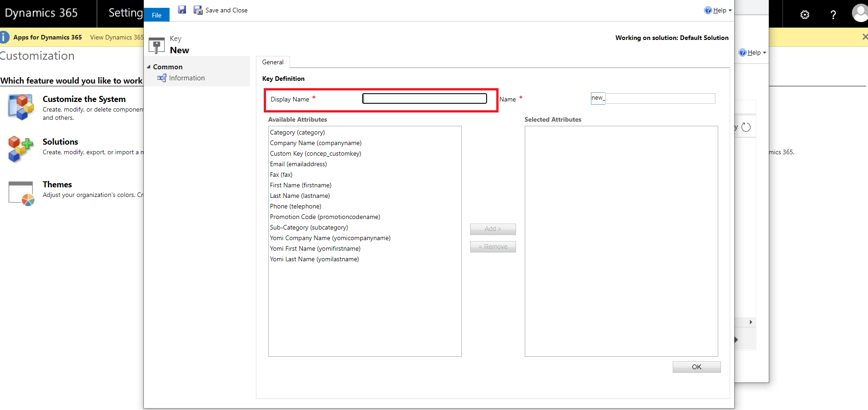
Task: Select Last Name (lastname) attribute
Action: (x=300, y=196)
